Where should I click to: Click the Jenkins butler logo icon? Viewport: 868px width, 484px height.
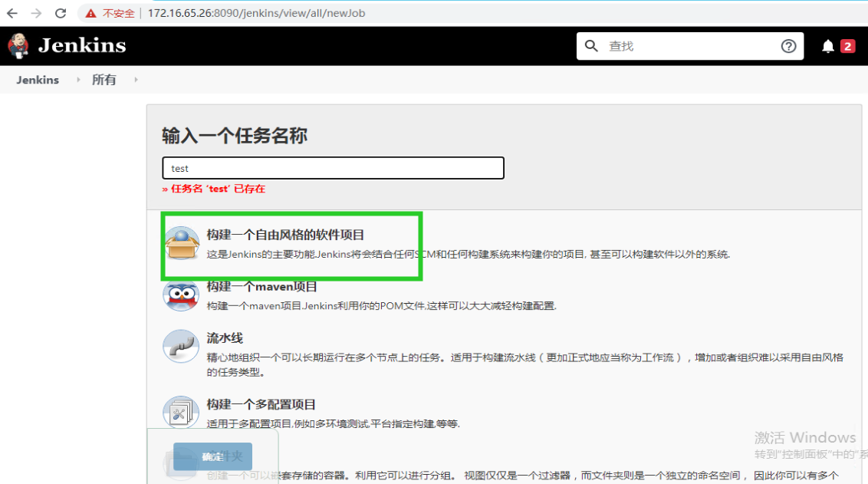coord(18,46)
